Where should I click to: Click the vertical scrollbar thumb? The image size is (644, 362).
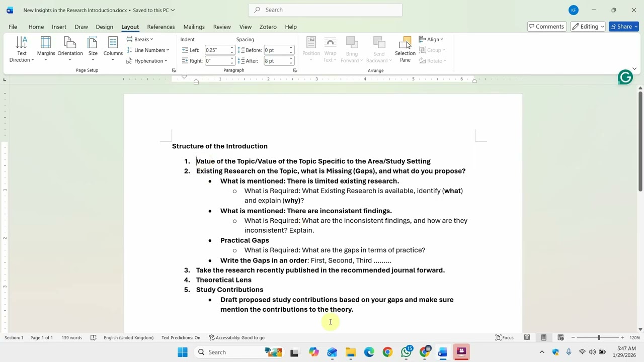click(x=640, y=141)
